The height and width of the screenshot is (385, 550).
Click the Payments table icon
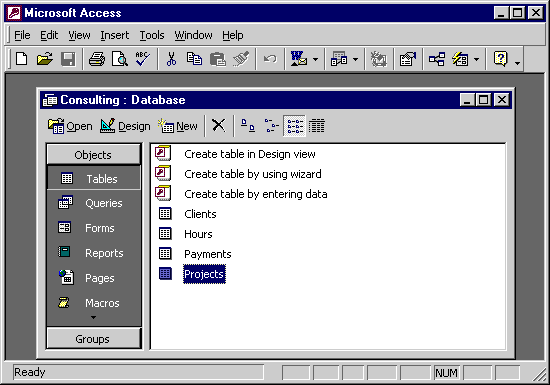[165, 254]
